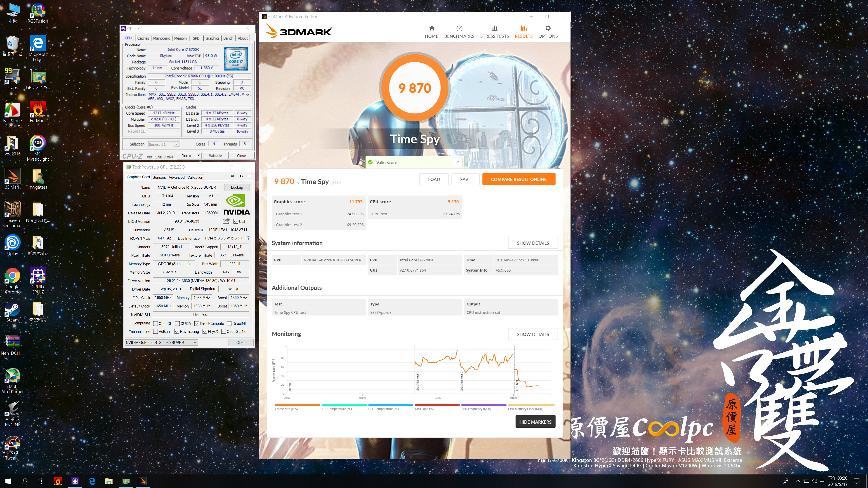Toggle OpenGL 4.6 checkbox in GPU-Z
Screen dimensions: 868x488
click(x=223, y=332)
